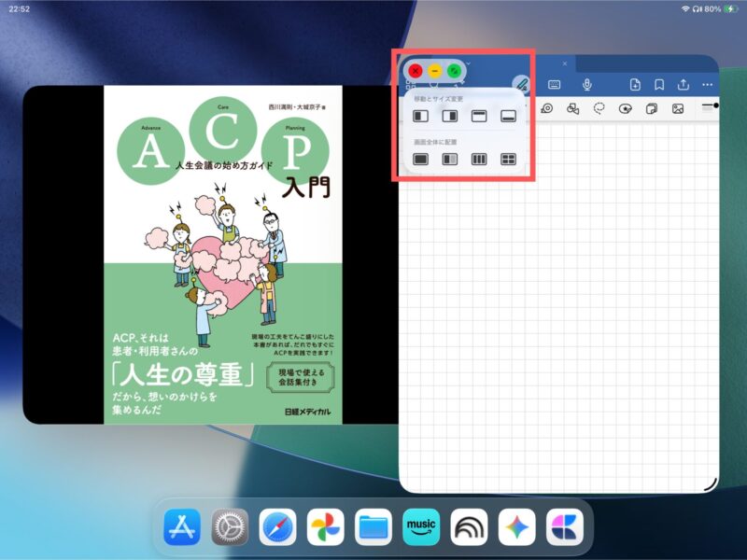Screen dimensions: 747x560
Task: Select left-and-right split arrangement option
Action: click(450, 160)
